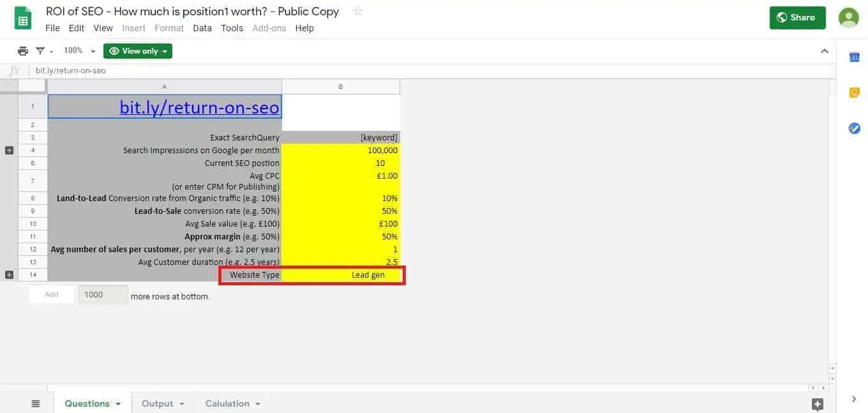Select the £100 Avg Sale value cell
Screen dimensions: 868x413
(341, 223)
